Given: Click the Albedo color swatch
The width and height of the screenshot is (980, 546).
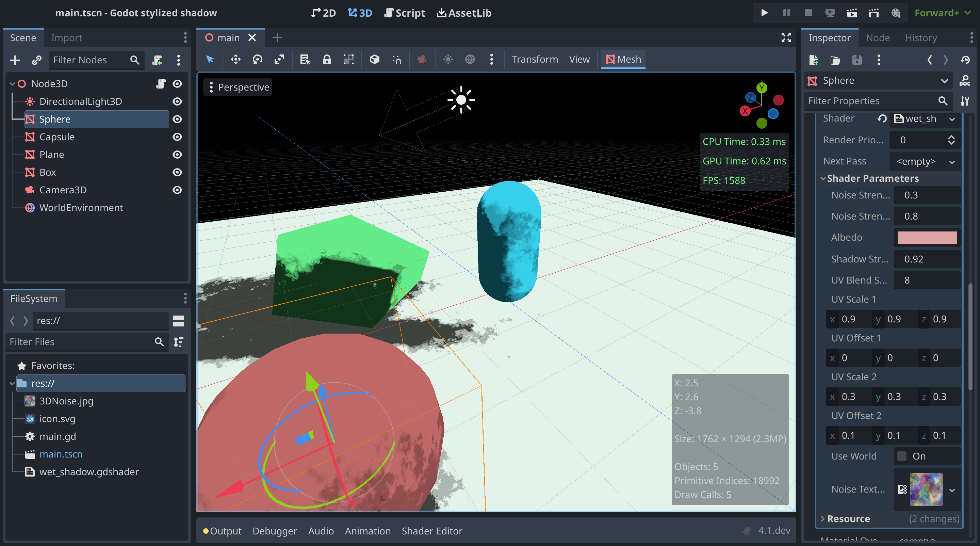Looking at the screenshot, I should (x=927, y=237).
